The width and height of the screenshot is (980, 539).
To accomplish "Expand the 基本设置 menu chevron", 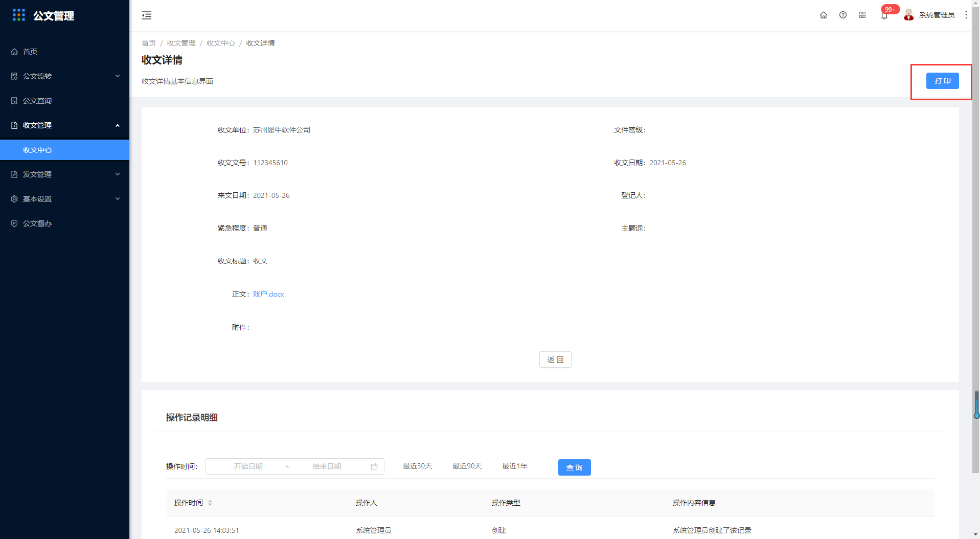I will pos(118,199).
